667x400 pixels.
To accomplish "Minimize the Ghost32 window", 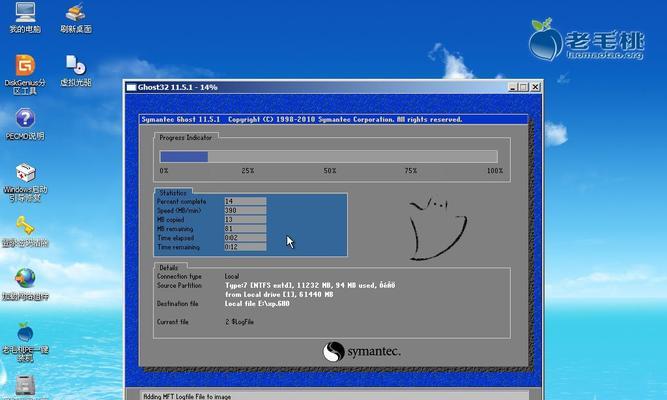I will coord(513,87).
